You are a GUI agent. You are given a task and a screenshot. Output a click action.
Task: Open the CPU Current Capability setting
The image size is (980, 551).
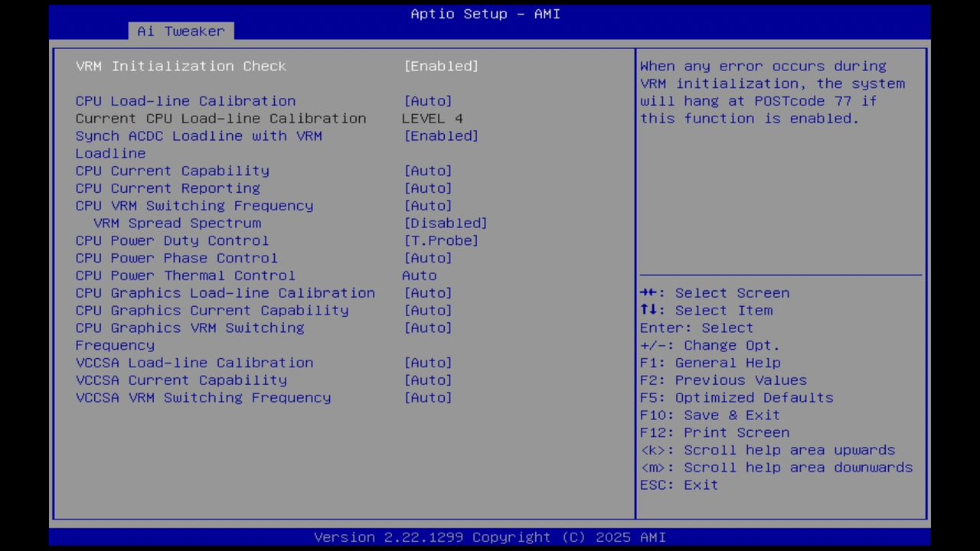pyautogui.click(x=172, y=171)
